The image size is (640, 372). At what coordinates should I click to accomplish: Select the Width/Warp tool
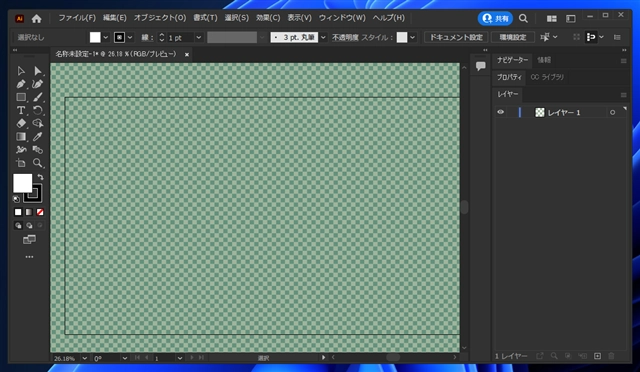(x=21, y=149)
